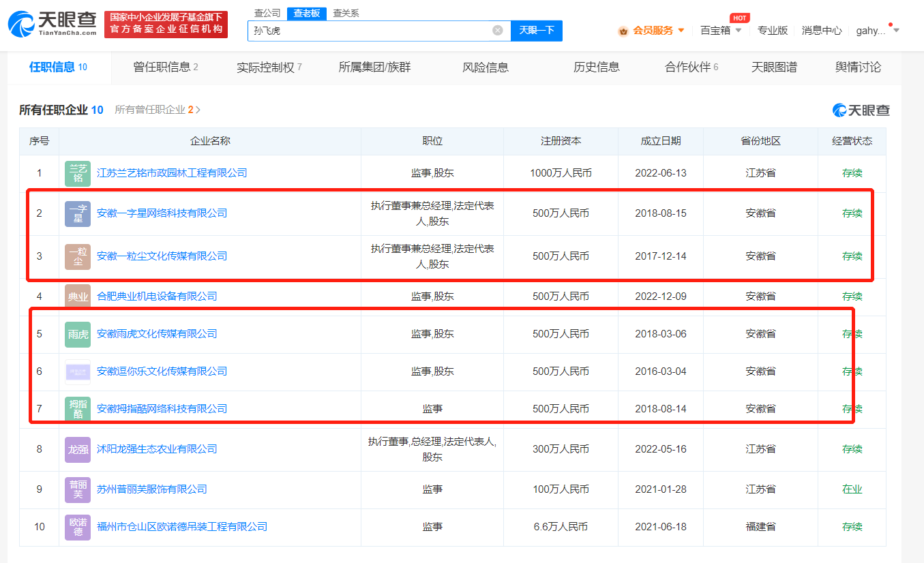Open 一粒尘 company logo badge
This screenshot has height=563, width=924.
click(78, 256)
